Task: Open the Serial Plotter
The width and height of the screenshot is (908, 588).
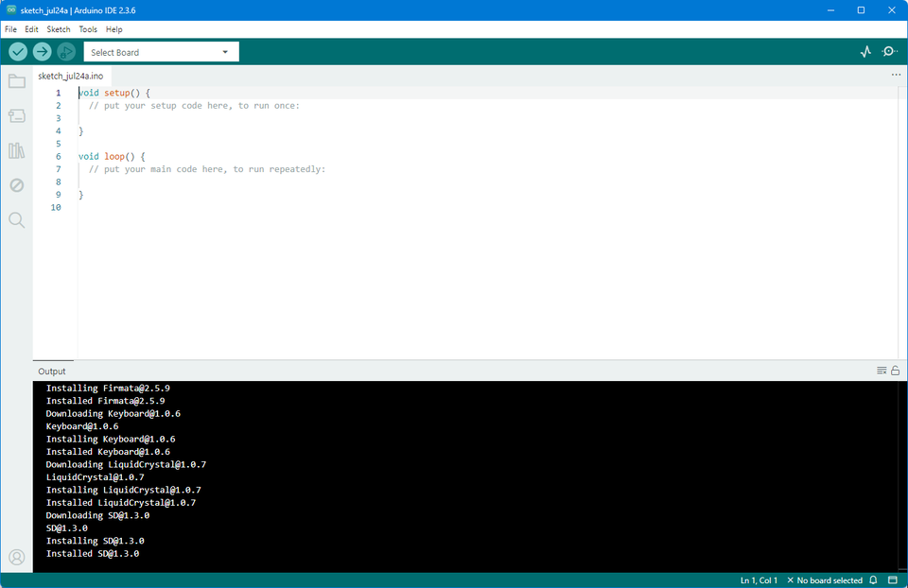Action: point(864,51)
